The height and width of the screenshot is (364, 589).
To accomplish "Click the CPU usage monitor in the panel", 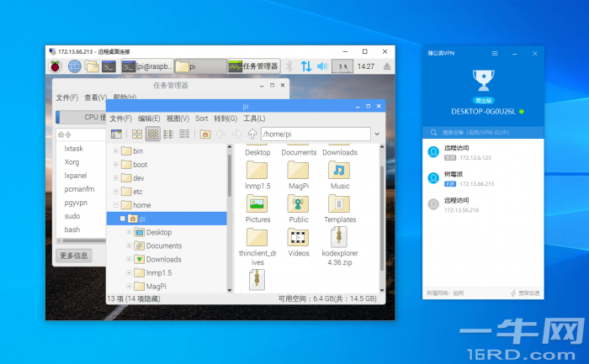I will (x=342, y=66).
